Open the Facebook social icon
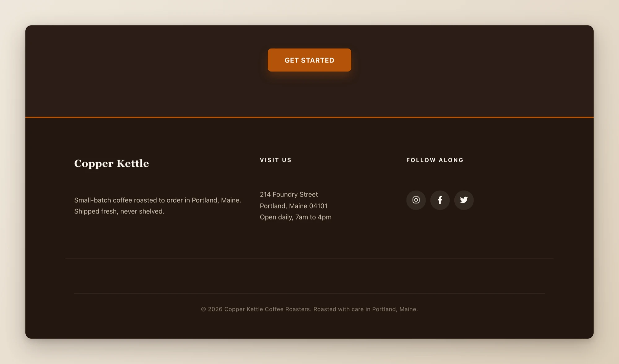 click(440, 200)
